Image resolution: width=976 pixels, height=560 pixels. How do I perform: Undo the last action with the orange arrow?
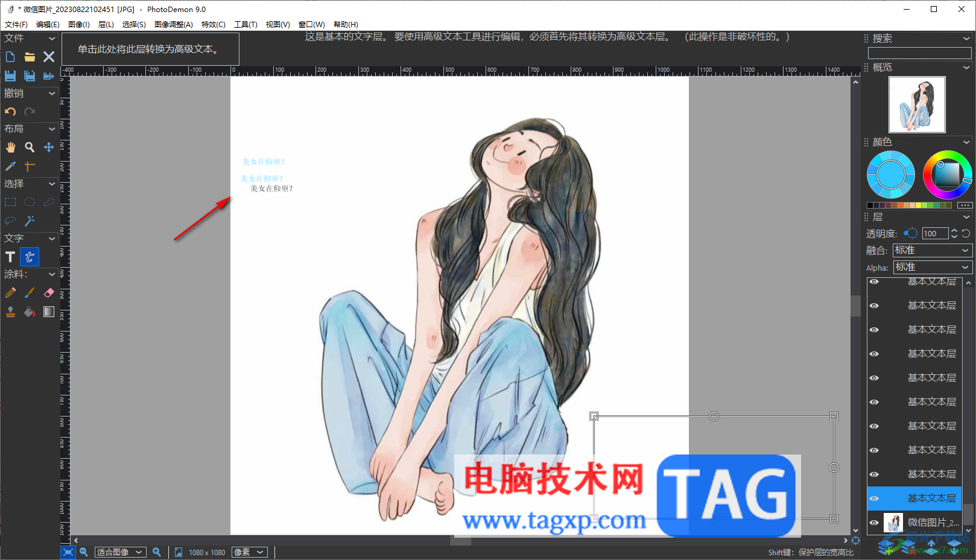pyautogui.click(x=10, y=112)
